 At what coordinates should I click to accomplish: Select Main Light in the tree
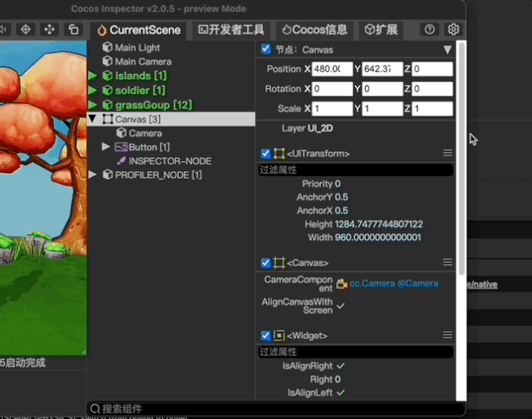click(x=137, y=48)
